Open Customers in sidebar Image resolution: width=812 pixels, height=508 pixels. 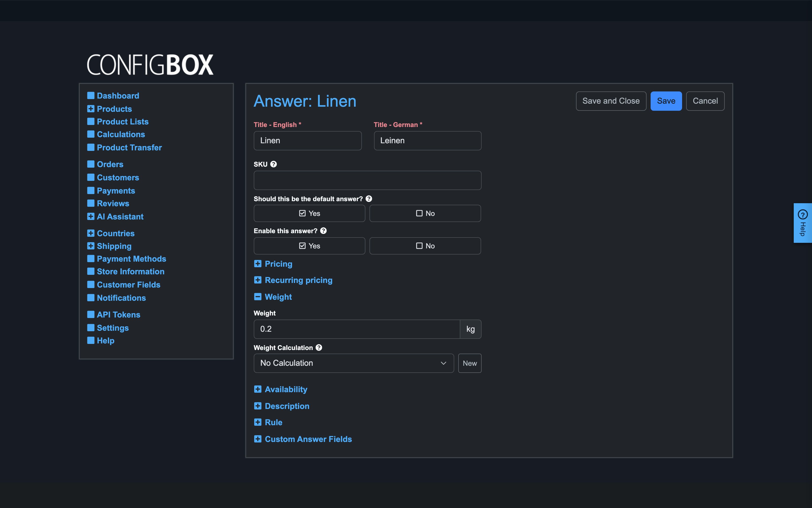click(118, 177)
